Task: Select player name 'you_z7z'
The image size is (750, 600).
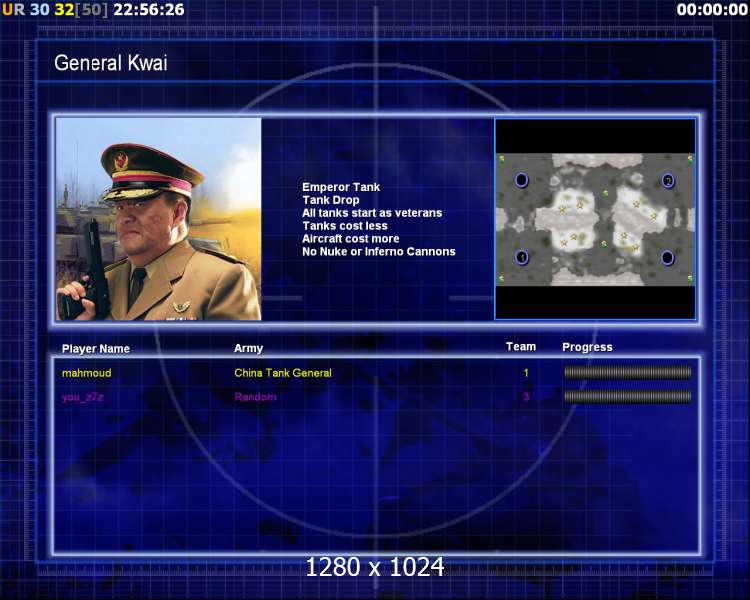Action: (x=83, y=397)
